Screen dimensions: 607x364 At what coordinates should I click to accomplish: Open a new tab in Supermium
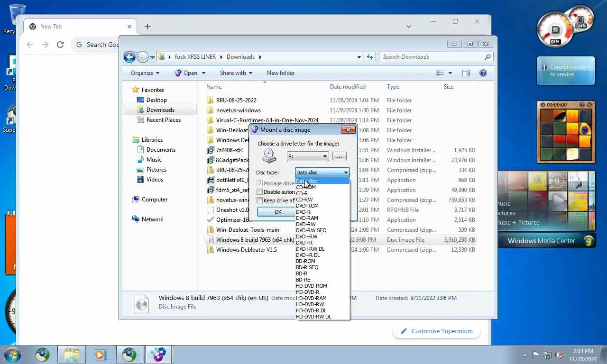coord(147,27)
